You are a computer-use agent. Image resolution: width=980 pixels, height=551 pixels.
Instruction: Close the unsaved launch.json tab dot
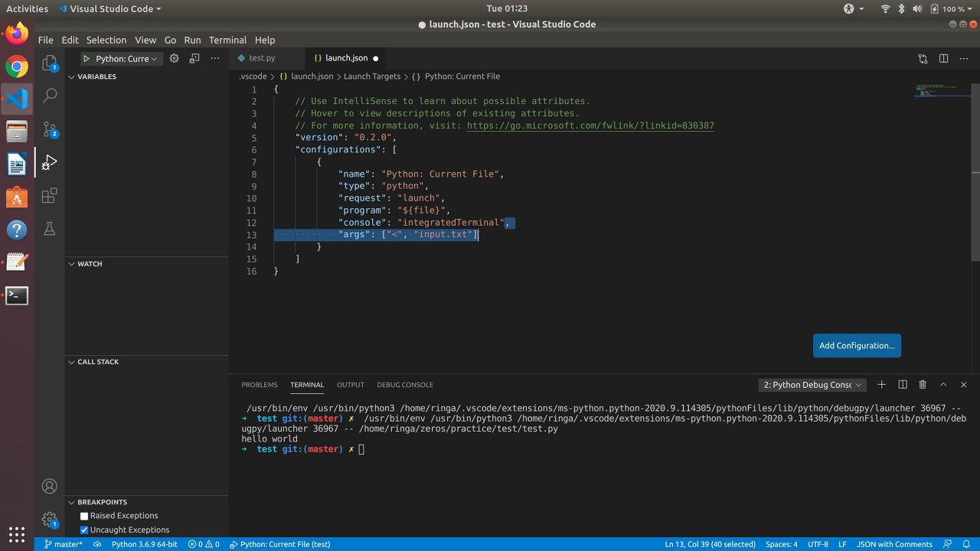[x=375, y=58]
